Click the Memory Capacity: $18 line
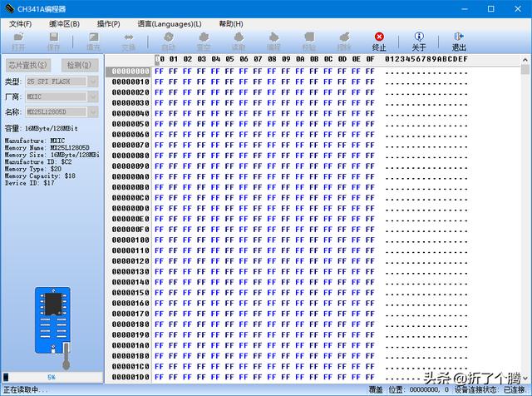The height and width of the screenshot is (396, 532). point(40,176)
